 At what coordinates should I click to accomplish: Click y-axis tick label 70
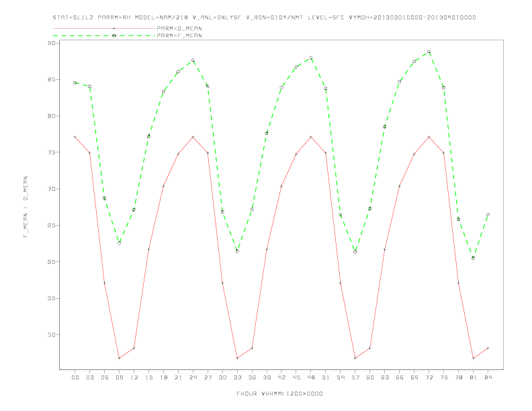(x=52, y=189)
